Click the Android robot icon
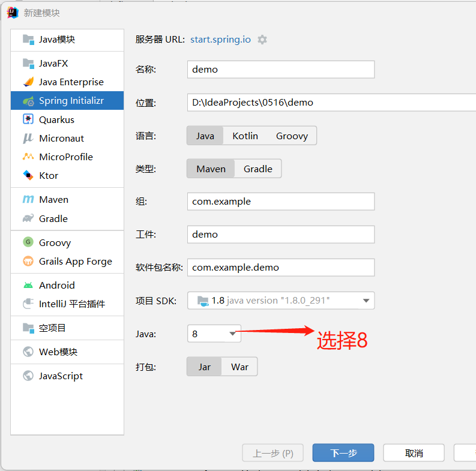This screenshot has height=471, width=476. (28, 285)
